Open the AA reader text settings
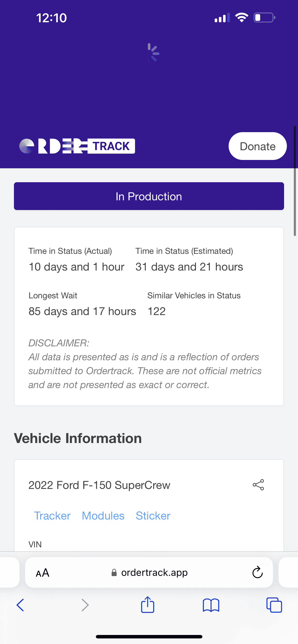This screenshot has height=644, width=298. click(x=42, y=573)
